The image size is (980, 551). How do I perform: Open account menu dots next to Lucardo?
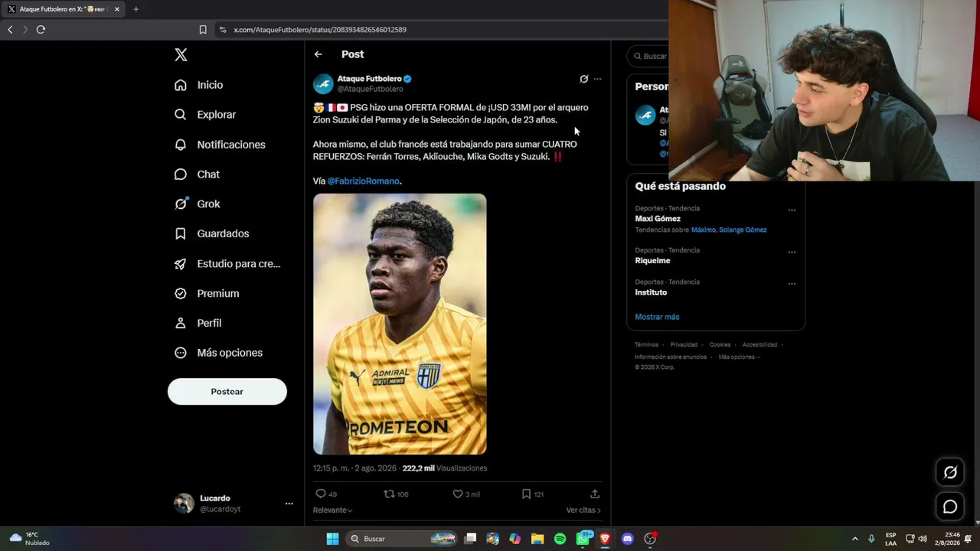(289, 504)
